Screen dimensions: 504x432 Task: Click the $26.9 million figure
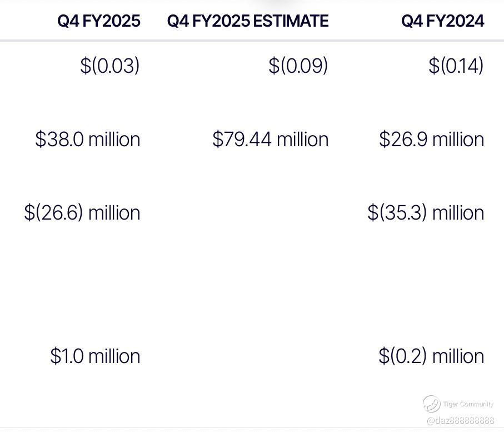point(431,140)
